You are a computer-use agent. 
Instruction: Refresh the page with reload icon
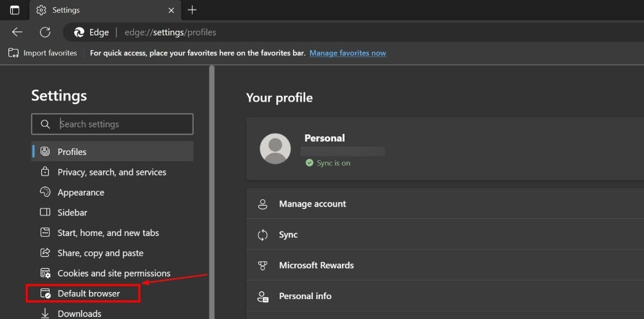coord(45,32)
